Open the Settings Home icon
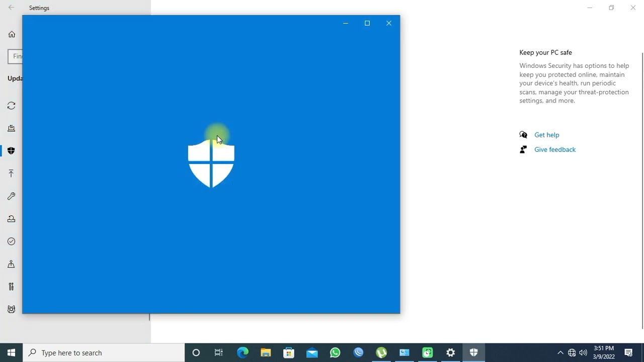The width and height of the screenshot is (644, 362). tap(12, 34)
